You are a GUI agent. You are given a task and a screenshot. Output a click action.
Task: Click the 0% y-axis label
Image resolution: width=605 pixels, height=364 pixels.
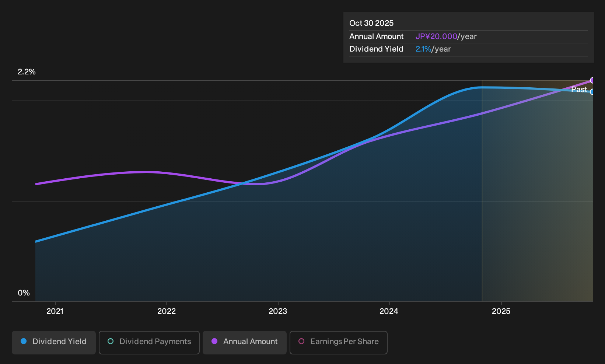tap(24, 293)
